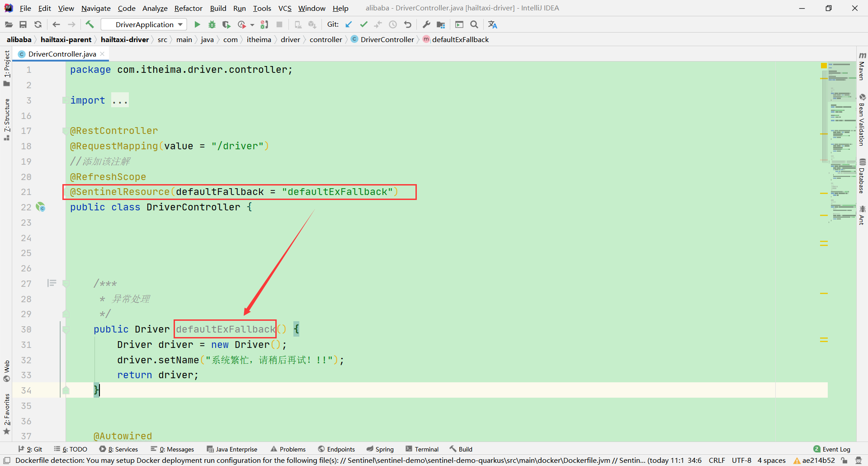This screenshot has width=868, height=466.
Task: Open the Terminal tool window
Action: click(x=422, y=449)
